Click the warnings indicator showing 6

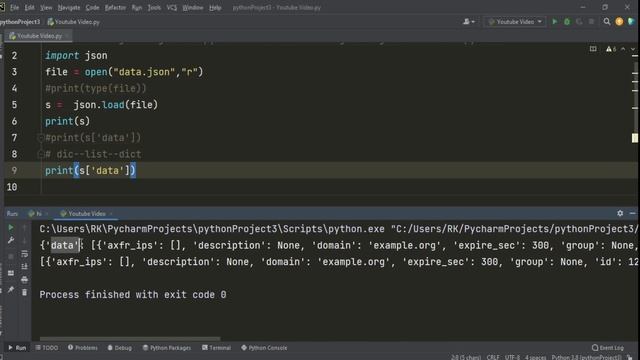click(611, 49)
